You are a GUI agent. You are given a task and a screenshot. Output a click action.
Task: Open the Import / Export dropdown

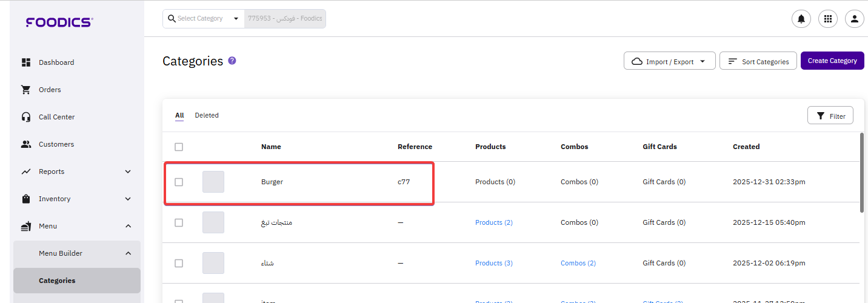(669, 61)
